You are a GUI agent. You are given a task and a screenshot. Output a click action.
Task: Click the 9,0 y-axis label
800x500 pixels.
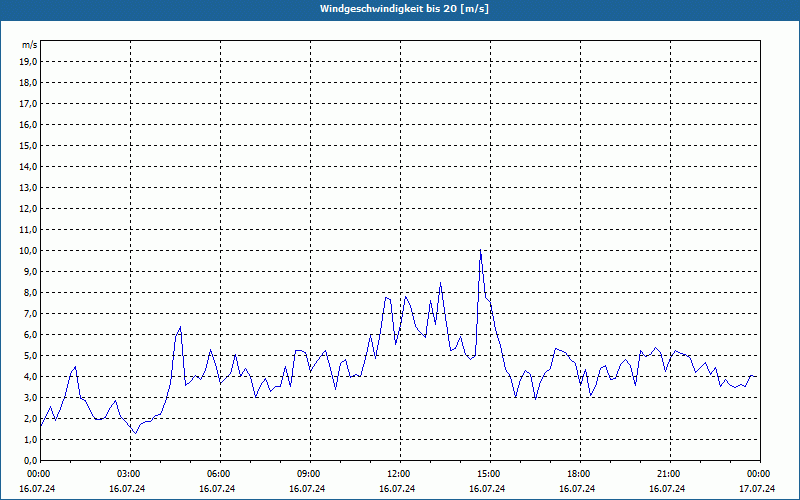point(31,271)
